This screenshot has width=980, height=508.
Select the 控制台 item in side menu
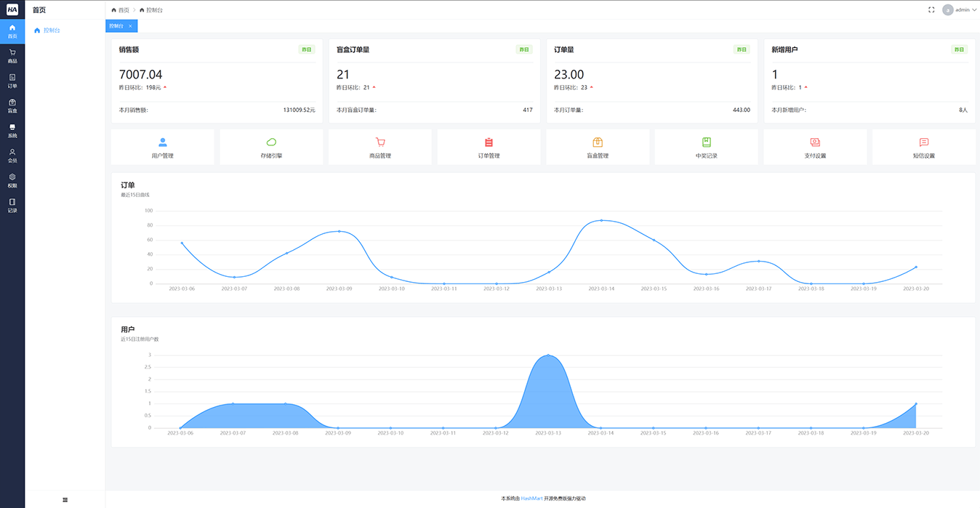click(52, 31)
